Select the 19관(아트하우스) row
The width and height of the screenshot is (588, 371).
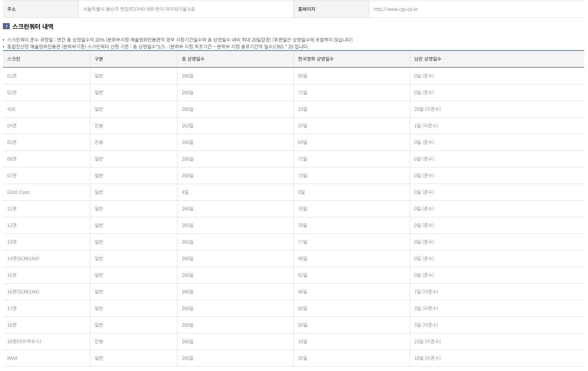click(x=293, y=341)
